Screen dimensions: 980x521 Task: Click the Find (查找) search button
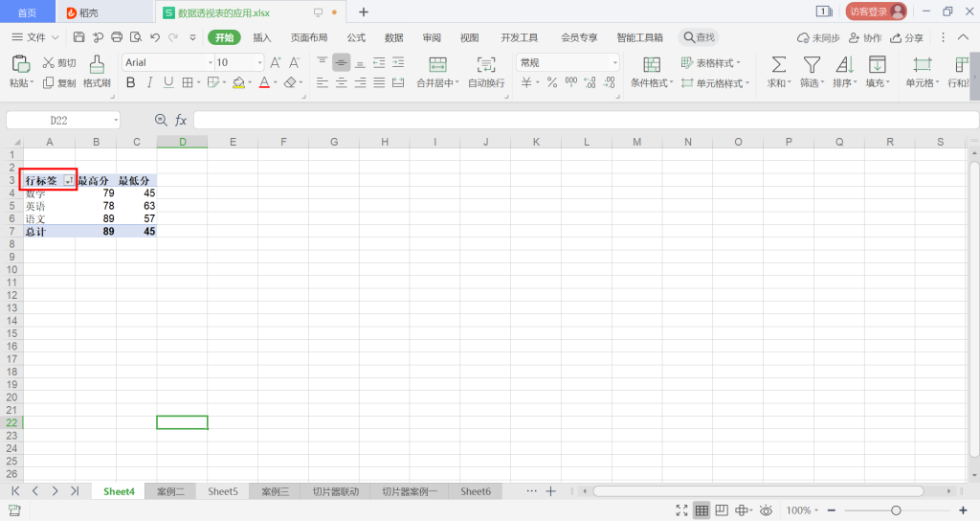699,37
